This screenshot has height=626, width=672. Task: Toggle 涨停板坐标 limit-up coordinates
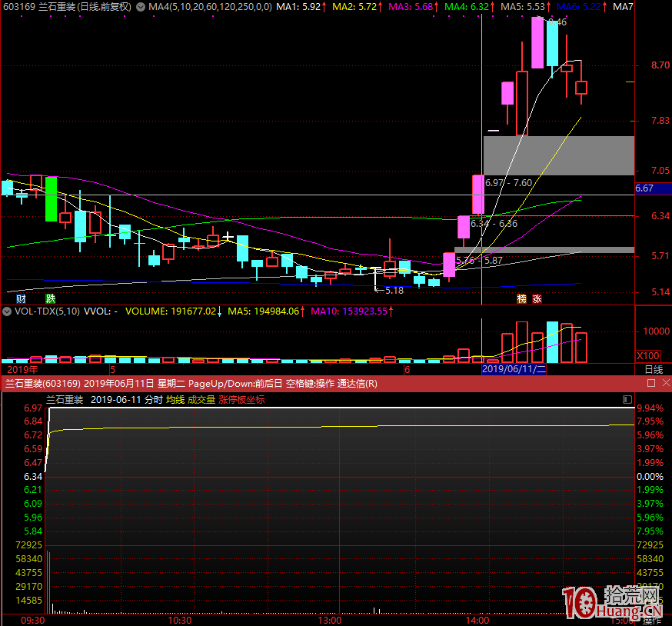click(241, 400)
